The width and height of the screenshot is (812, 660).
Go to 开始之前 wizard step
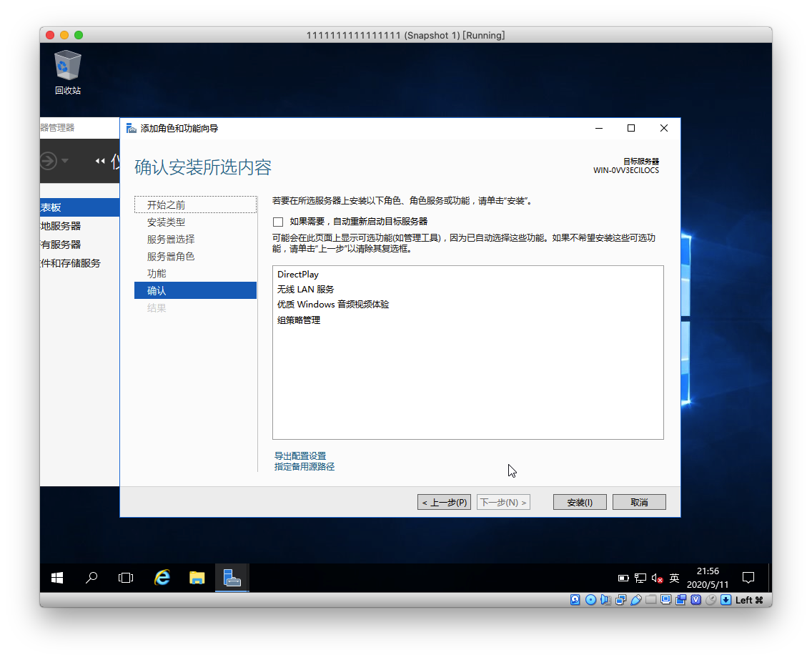(x=166, y=205)
